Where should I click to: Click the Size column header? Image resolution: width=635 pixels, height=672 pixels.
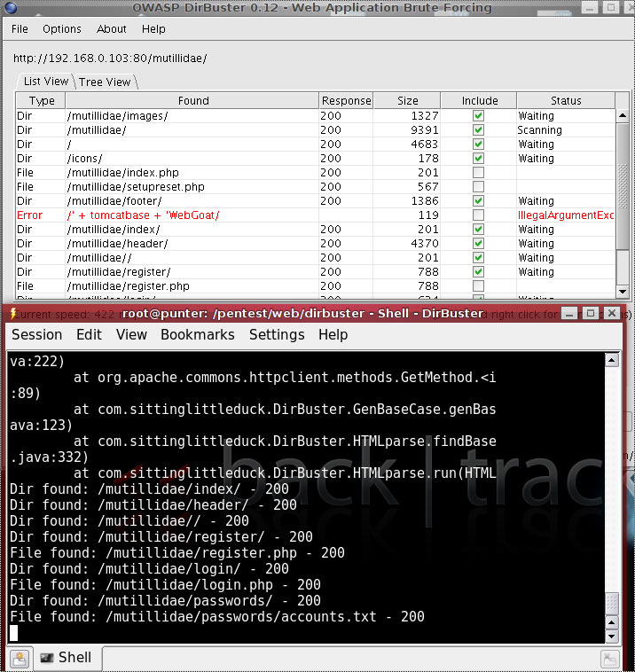(407, 101)
